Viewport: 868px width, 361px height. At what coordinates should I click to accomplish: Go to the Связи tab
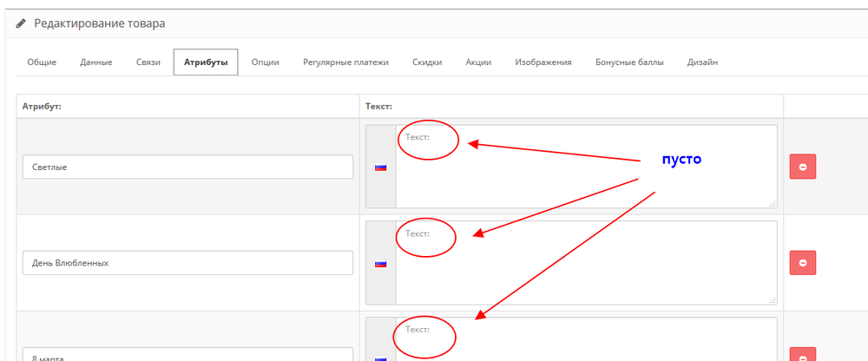148,62
